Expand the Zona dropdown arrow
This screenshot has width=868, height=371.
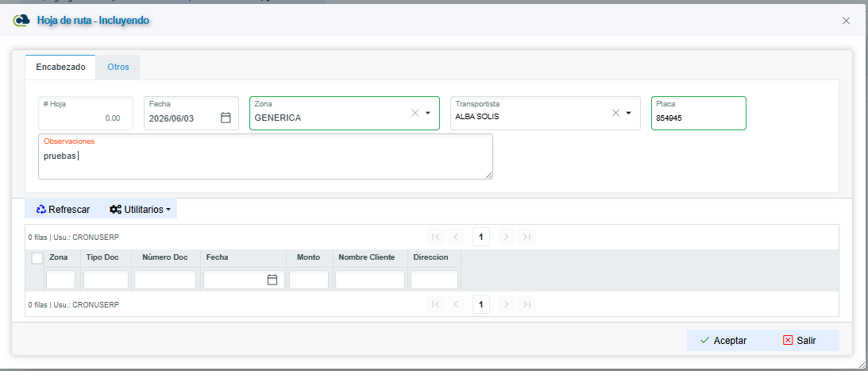point(428,113)
